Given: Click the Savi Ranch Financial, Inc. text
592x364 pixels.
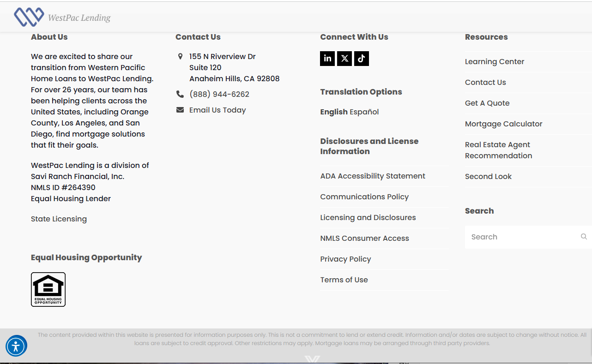Looking at the screenshot, I should point(78,176).
